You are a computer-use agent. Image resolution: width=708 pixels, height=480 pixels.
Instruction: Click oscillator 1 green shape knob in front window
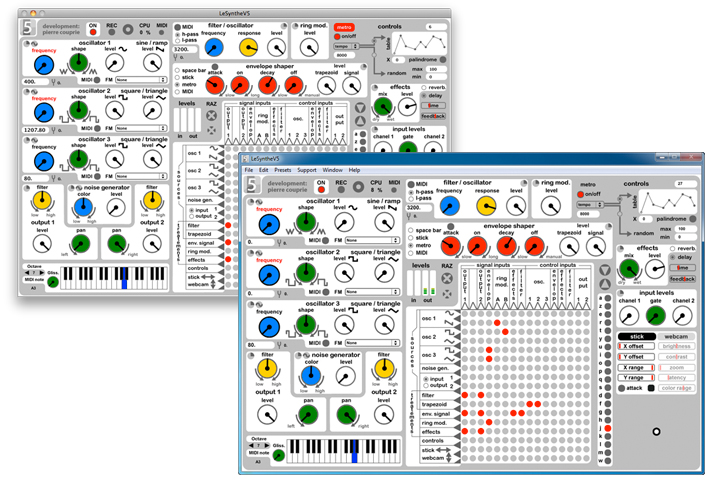pos(306,221)
